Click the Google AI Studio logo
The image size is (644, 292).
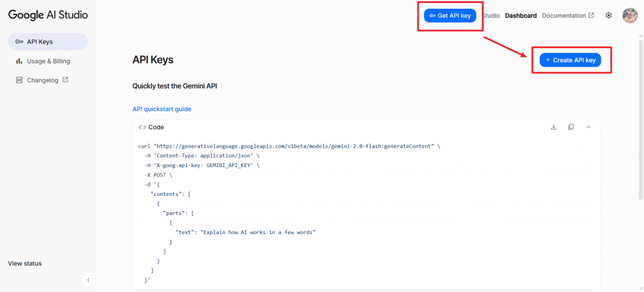pos(48,15)
